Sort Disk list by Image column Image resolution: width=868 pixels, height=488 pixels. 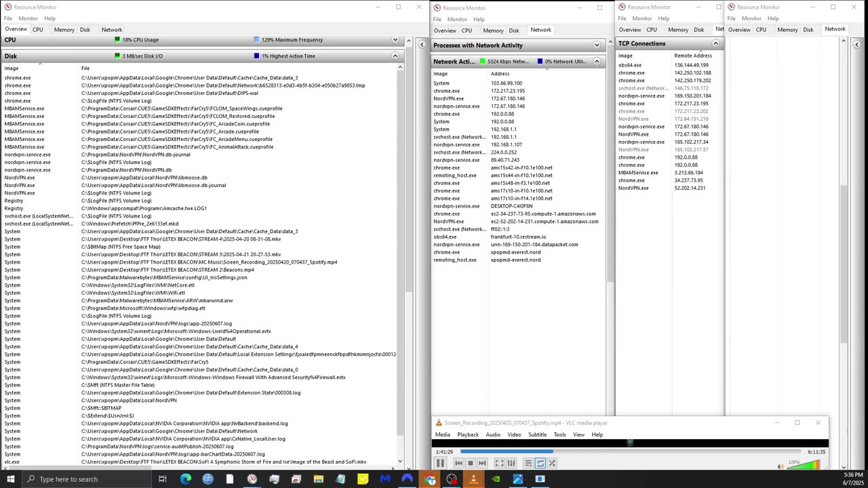tap(41, 68)
